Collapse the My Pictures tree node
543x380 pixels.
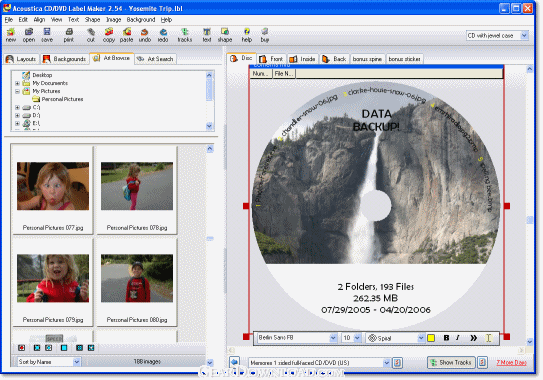(17, 91)
